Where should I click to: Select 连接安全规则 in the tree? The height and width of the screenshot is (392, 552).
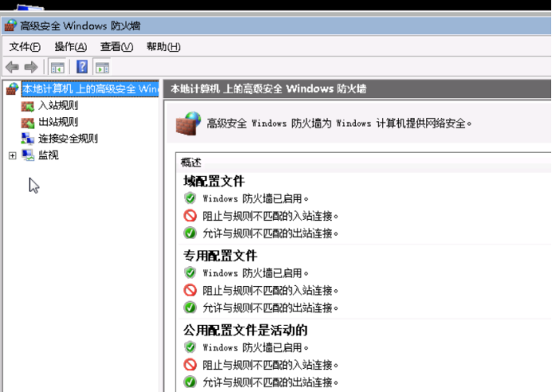[x=68, y=139]
